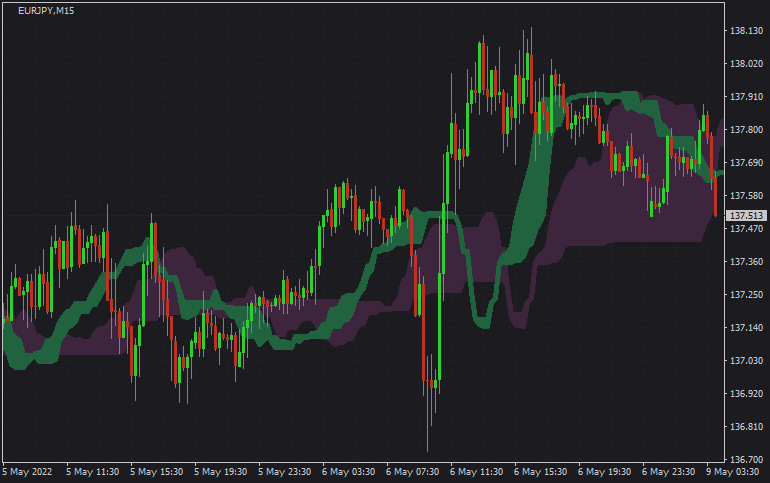Click the 136.810 price axis label
Viewport: 770px width, 483px height.
[746, 427]
